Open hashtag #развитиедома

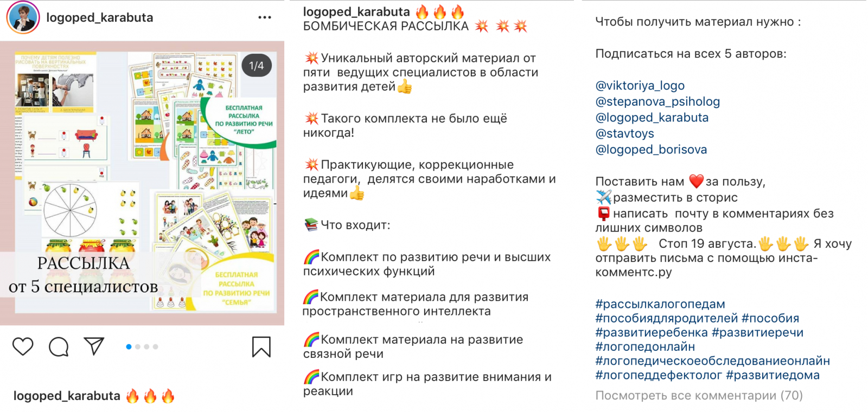(x=773, y=375)
